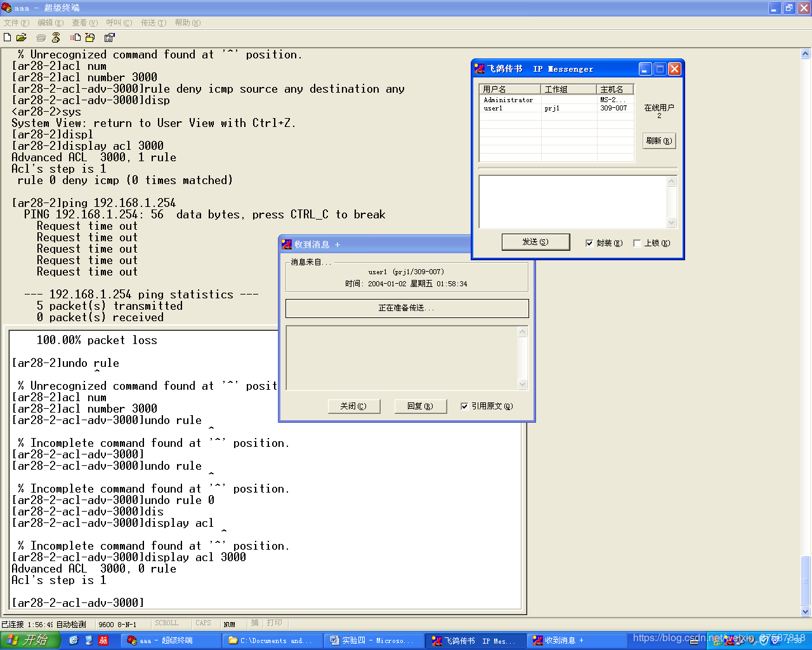This screenshot has width=812, height=650.
Task: Click the 关闭 close button in the message dialog
Action: tap(353, 406)
